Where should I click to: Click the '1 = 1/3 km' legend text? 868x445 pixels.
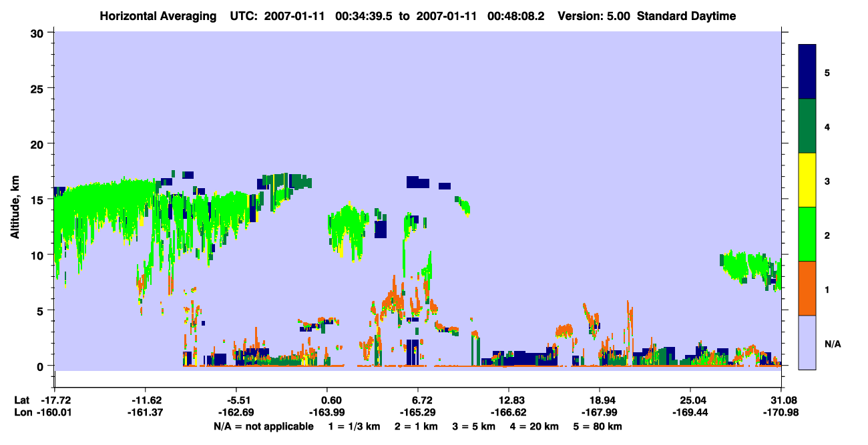pos(353,426)
